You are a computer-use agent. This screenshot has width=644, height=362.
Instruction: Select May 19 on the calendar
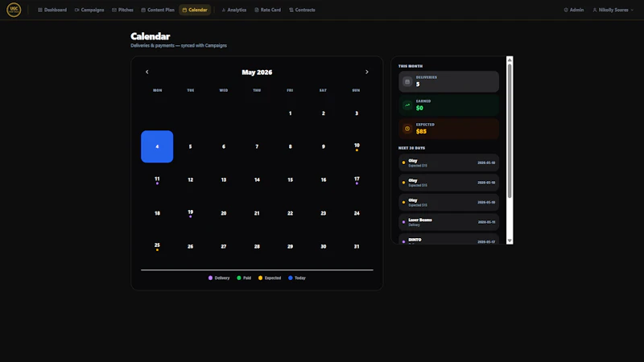(190, 213)
